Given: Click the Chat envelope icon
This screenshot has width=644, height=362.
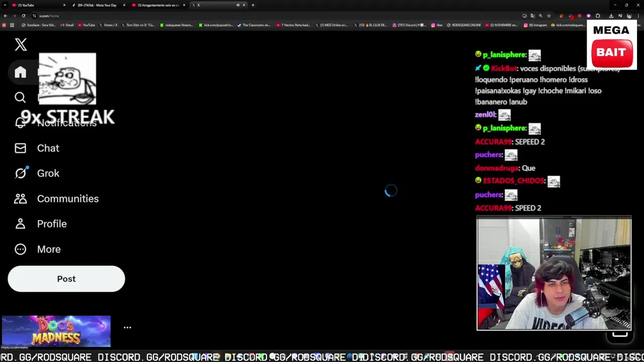Looking at the screenshot, I should click(x=20, y=148).
